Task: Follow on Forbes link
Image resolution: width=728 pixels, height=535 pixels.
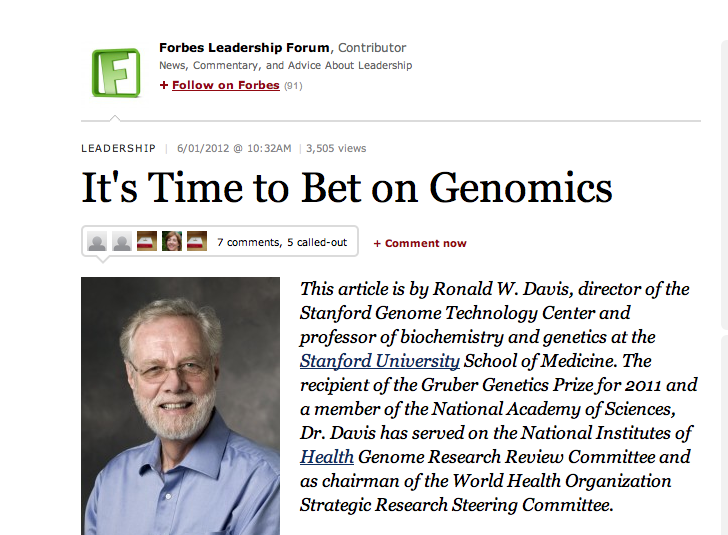Action: tap(225, 86)
